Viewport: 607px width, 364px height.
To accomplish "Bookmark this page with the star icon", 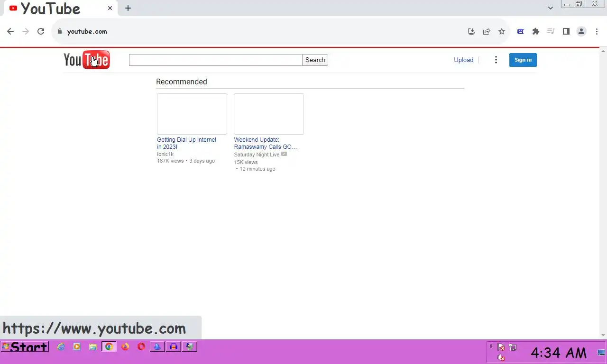I will point(502,31).
